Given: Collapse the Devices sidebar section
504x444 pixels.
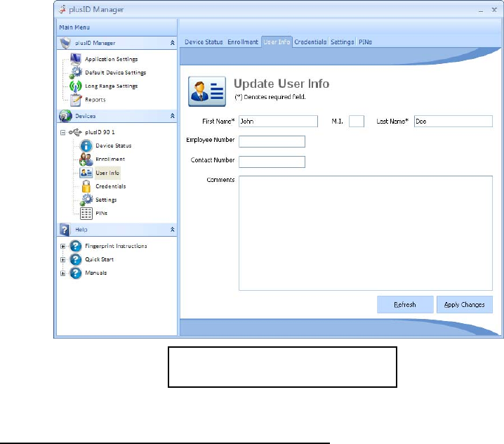Looking at the screenshot, I should pyautogui.click(x=172, y=116).
